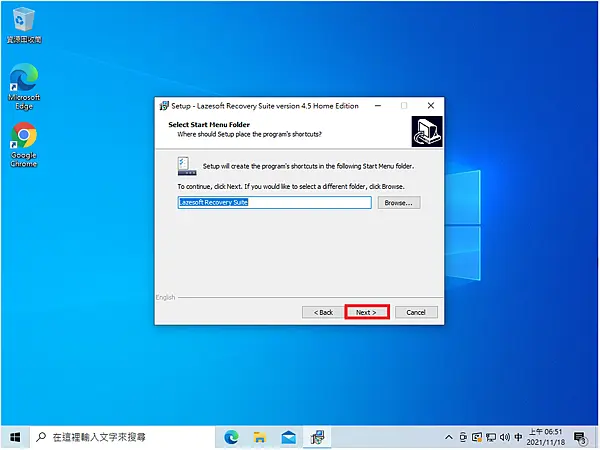Minimize the Setup window
This screenshot has width=600, height=450.
tap(378, 106)
